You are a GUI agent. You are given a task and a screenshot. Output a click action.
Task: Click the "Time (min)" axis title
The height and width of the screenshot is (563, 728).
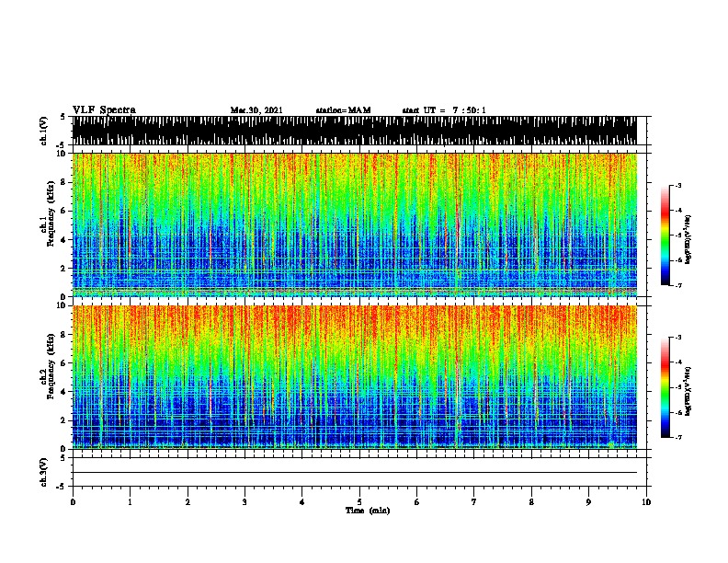(368, 511)
